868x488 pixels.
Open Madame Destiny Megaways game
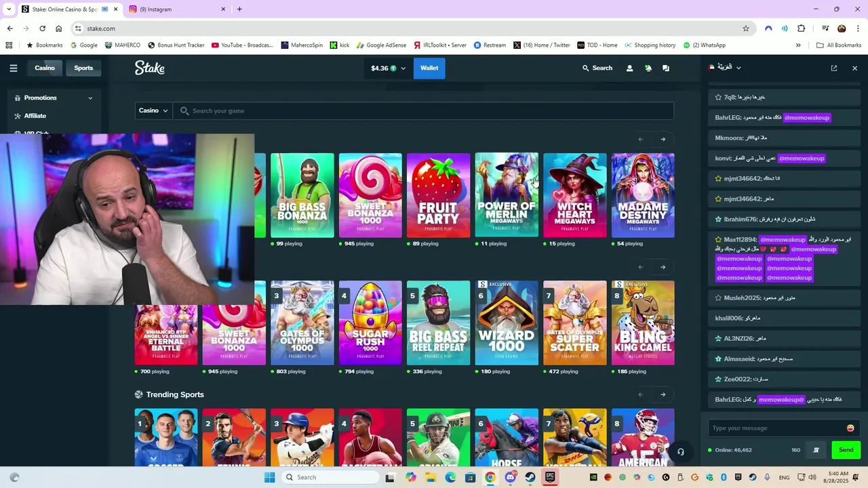[643, 195]
